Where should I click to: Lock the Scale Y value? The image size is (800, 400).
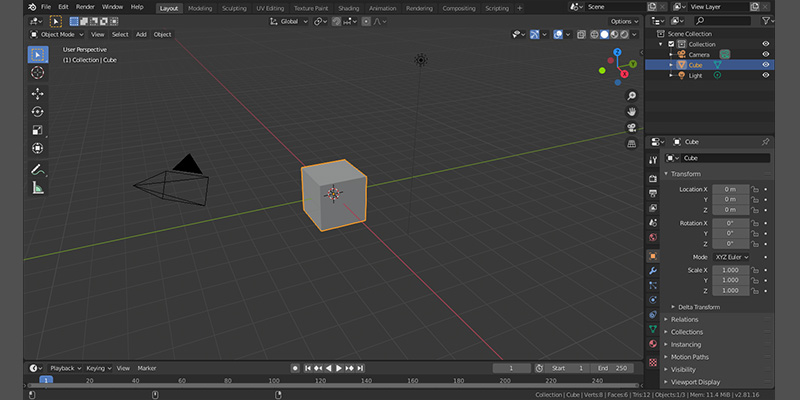[x=755, y=280]
